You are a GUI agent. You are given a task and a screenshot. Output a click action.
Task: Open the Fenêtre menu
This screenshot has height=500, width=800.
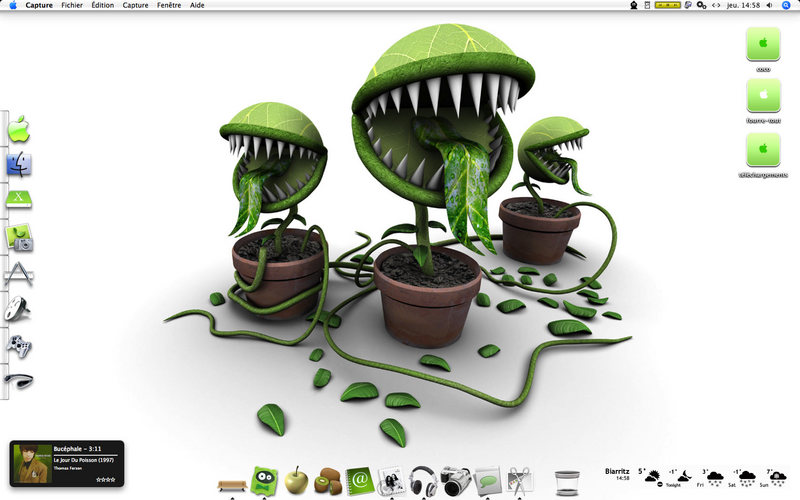tap(169, 5)
